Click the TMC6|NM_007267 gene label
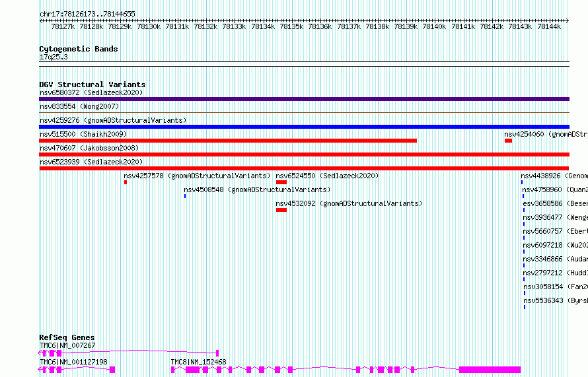588x377 pixels. coord(67,345)
